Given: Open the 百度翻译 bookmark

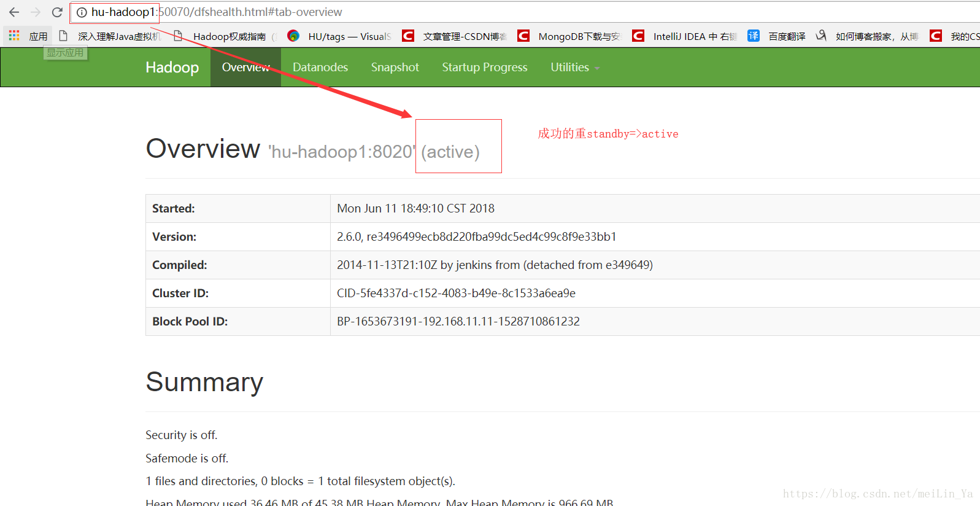Looking at the screenshot, I should (x=777, y=36).
